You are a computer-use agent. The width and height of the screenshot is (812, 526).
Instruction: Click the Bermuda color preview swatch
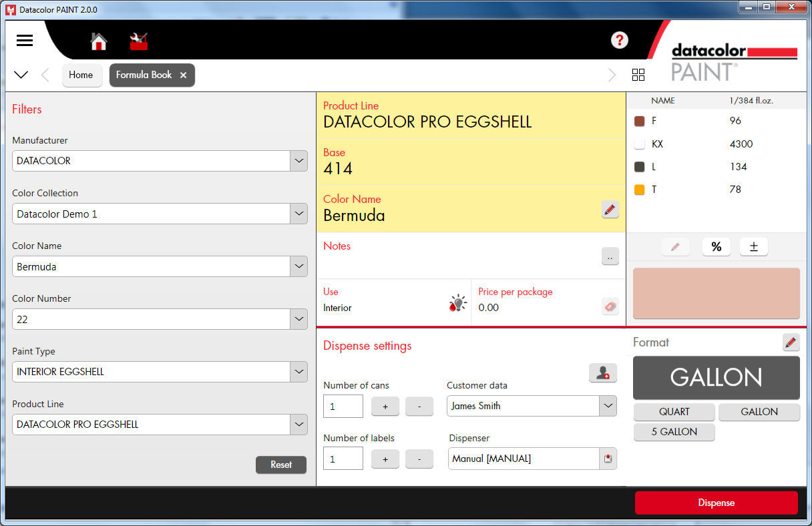717,293
